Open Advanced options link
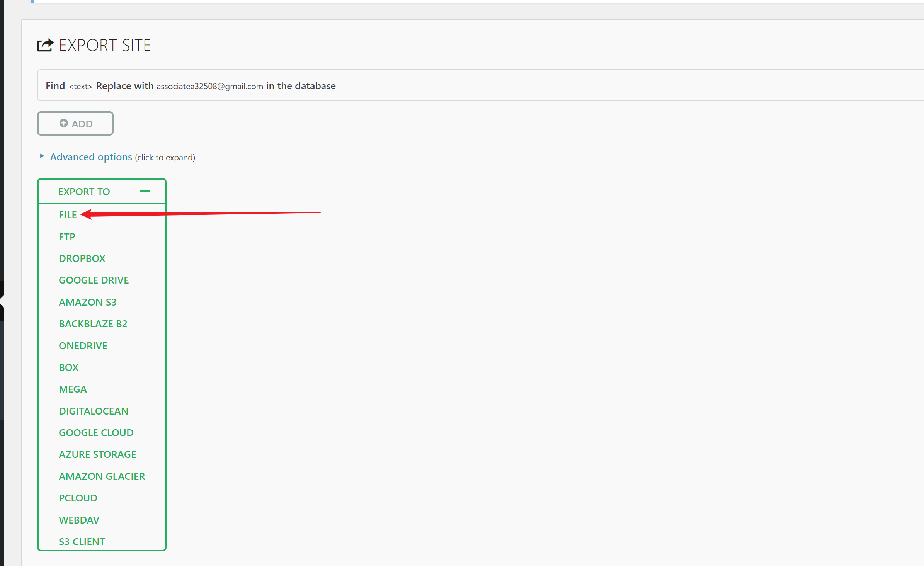924x566 pixels. [91, 157]
